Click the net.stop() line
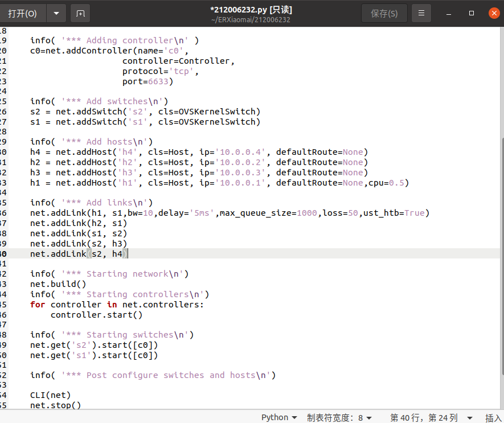This screenshot has width=504, height=423. pos(56,405)
